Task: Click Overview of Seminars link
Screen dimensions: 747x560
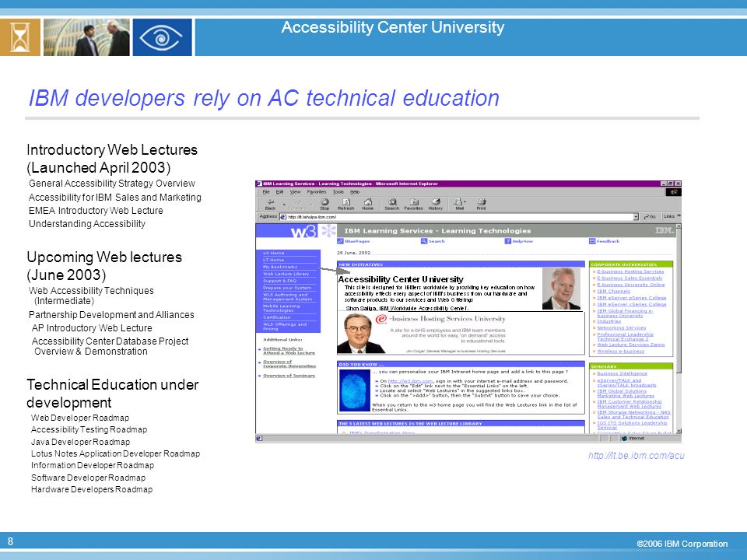Action: point(289,376)
